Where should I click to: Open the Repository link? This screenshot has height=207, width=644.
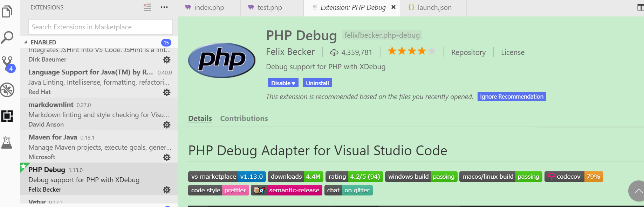[468, 52]
